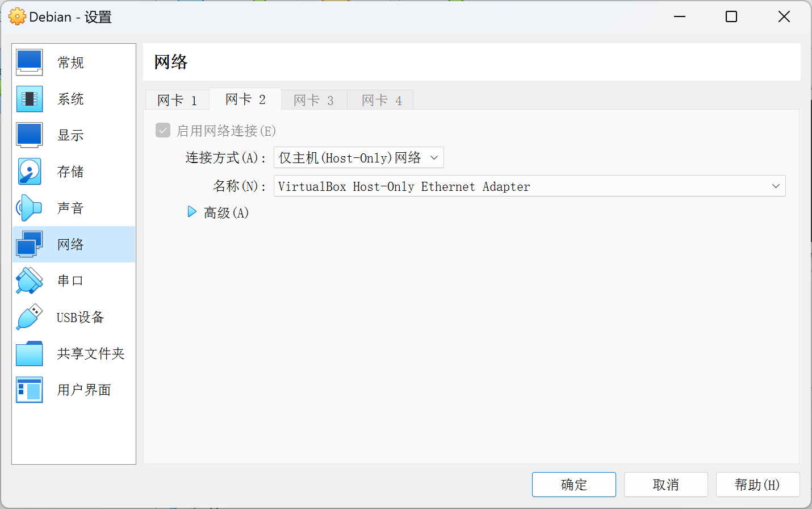The width and height of the screenshot is (812, 509).
Task: Click the USB设备 plug icon
Action: click(29, 317)
